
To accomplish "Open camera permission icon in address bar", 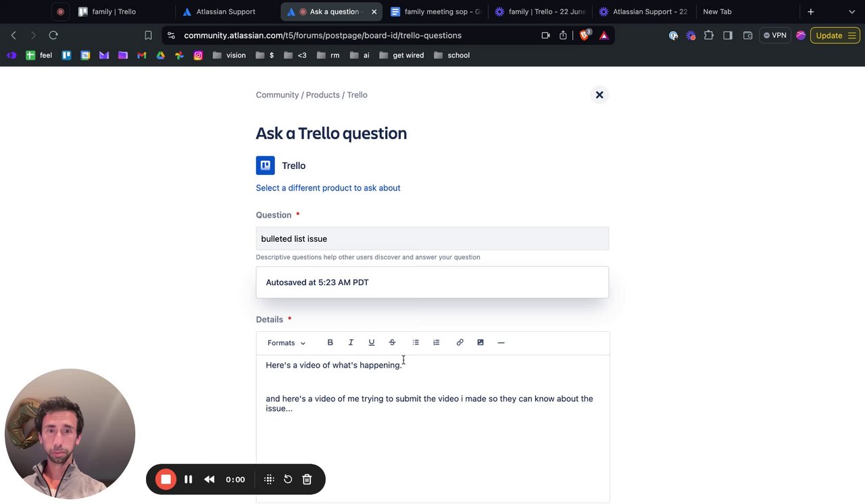I will [x=545, y=35].
